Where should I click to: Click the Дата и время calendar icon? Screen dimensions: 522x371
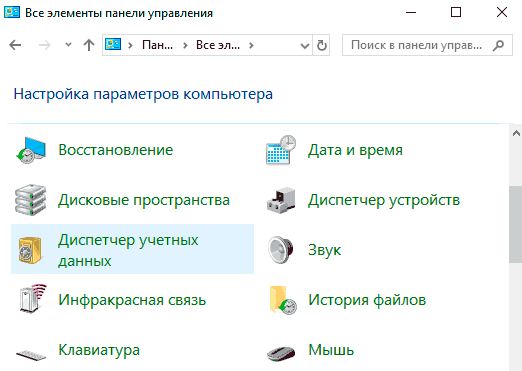[x=281, y=150]
